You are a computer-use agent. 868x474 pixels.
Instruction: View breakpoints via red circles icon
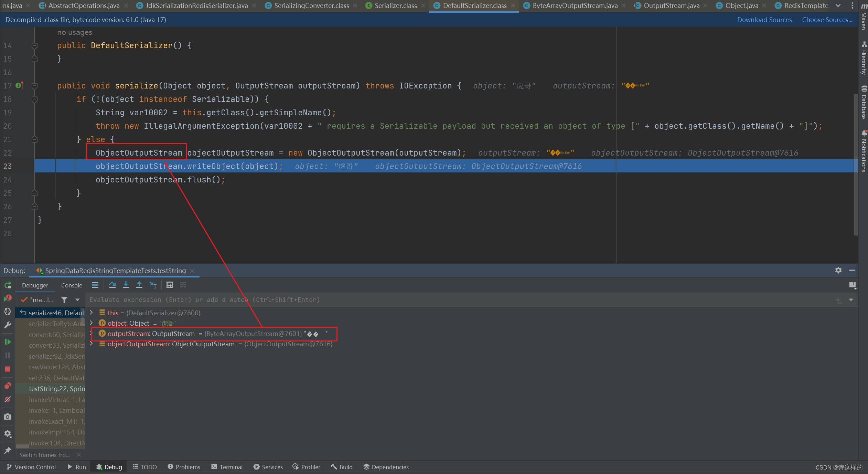tap(8, 386)
